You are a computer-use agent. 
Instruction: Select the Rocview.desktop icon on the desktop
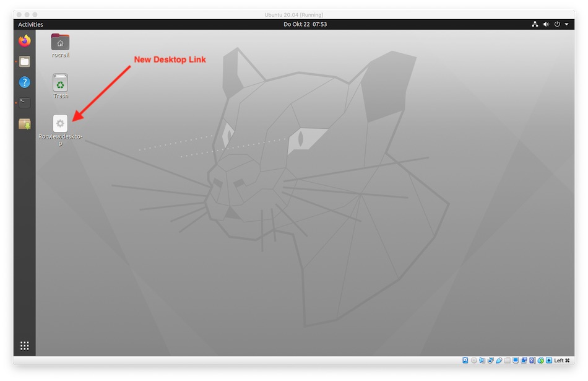[x=60, y=123]
